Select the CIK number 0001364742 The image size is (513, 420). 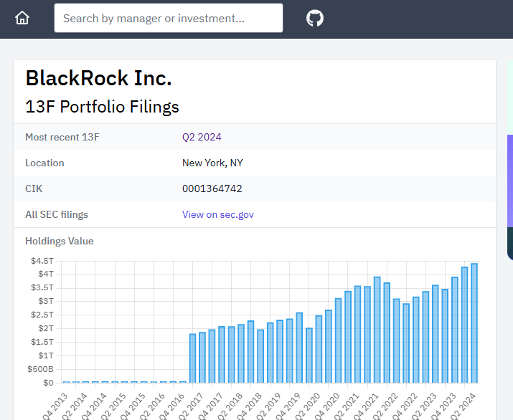(x=212, y=188)
